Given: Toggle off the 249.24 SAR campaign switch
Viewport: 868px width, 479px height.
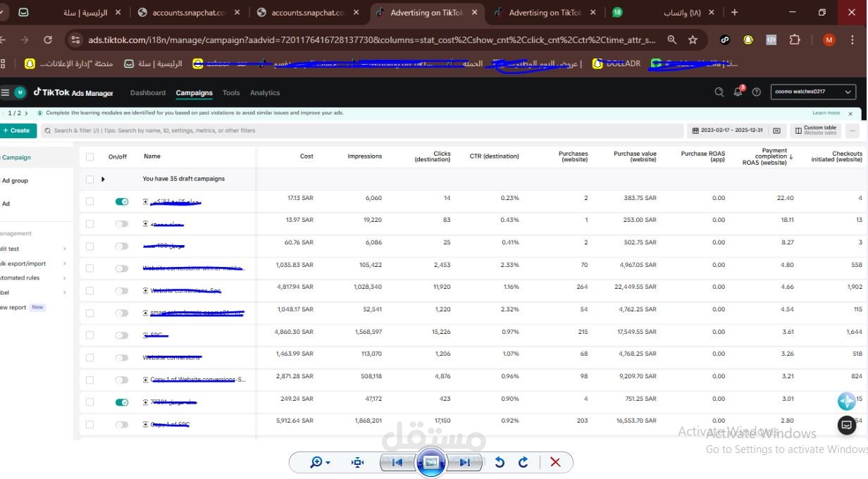Looking at the screenshot, I should click(122, 402).
